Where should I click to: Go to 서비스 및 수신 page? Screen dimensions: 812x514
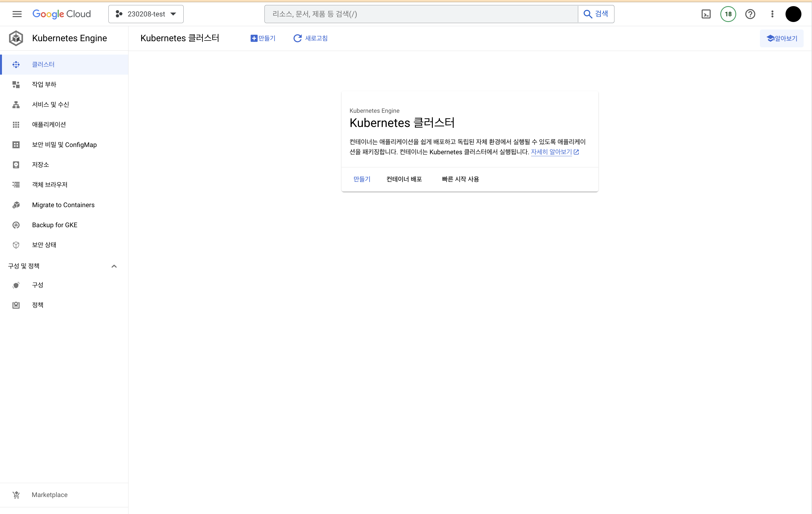[50, 104]
